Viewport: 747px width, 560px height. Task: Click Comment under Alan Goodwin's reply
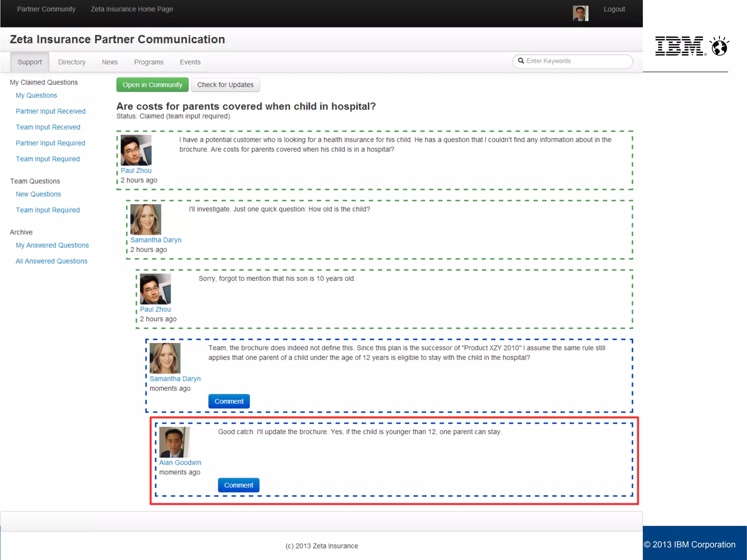tap(239, 485)
